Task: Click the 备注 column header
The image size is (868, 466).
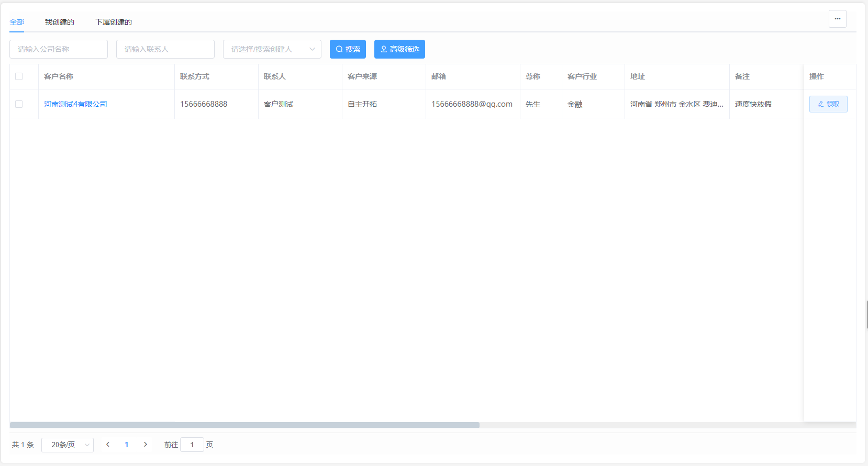Action: (x=742, y=76)
